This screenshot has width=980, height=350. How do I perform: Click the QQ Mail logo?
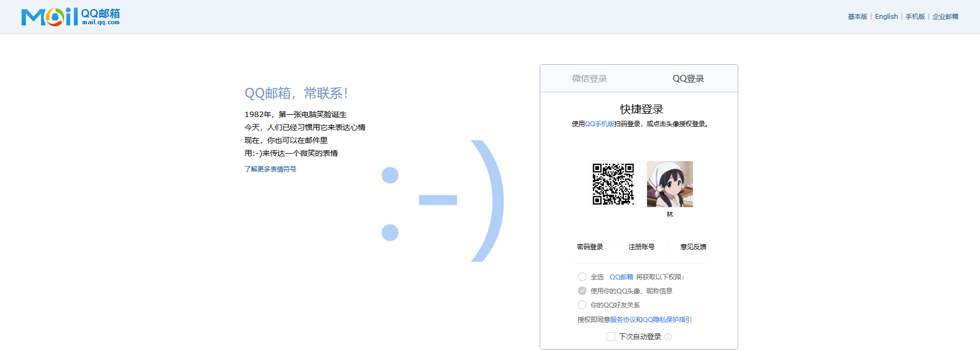coord(71,17)
